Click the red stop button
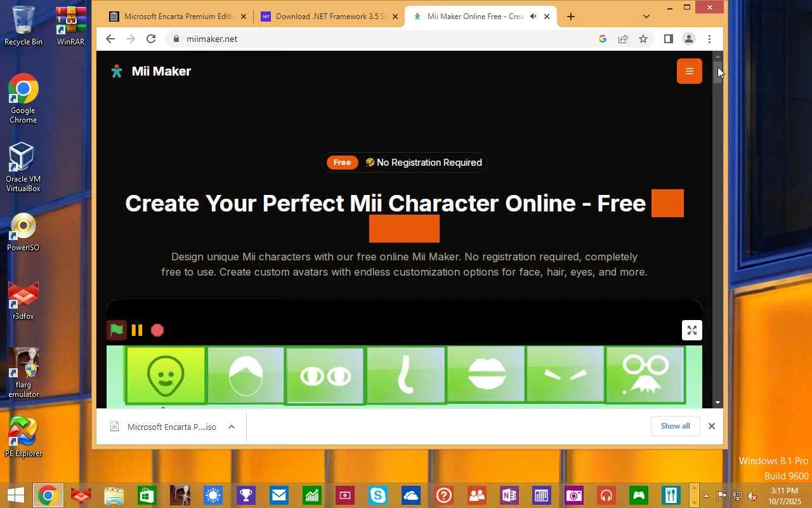 point(157,330)
